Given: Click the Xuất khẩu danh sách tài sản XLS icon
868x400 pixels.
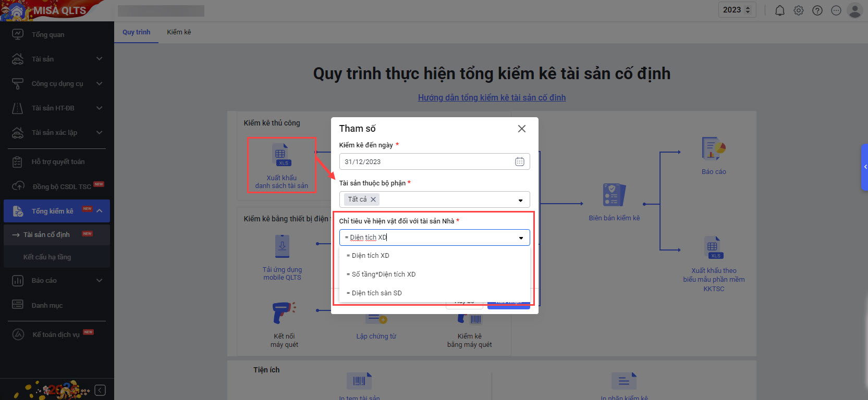Looking at the screenshot, I should coord(282,155).
